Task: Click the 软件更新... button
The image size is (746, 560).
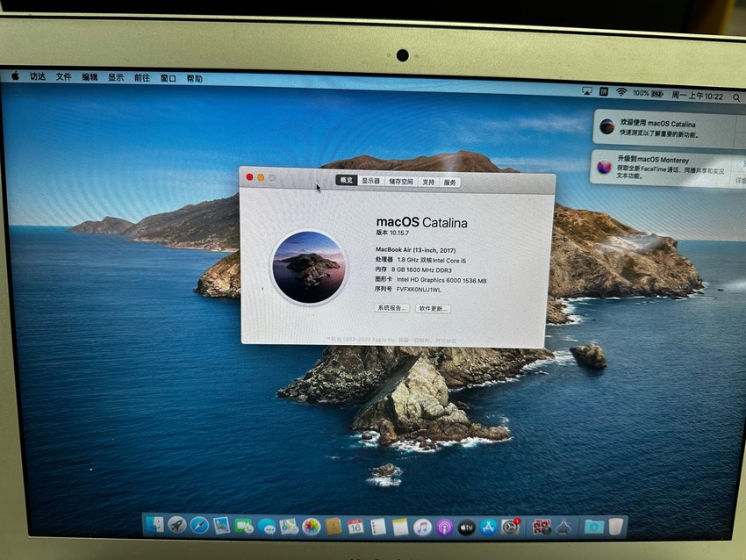Action: pyautogui.click(x=433, y=309)
